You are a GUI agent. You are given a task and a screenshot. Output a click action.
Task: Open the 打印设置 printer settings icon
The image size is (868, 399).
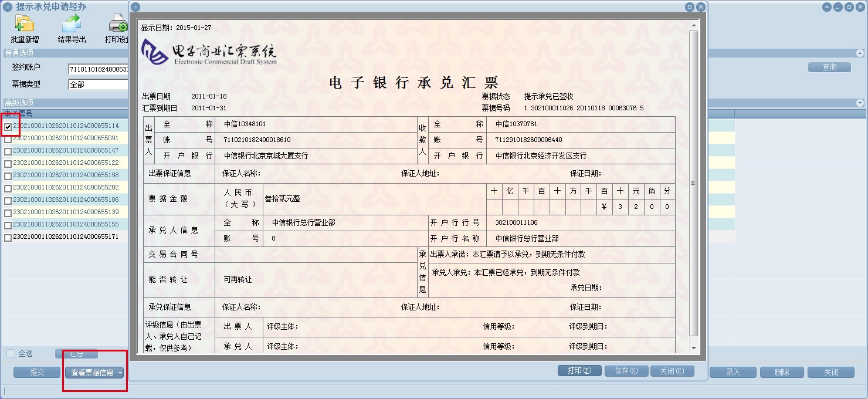(x=118, y=23)
